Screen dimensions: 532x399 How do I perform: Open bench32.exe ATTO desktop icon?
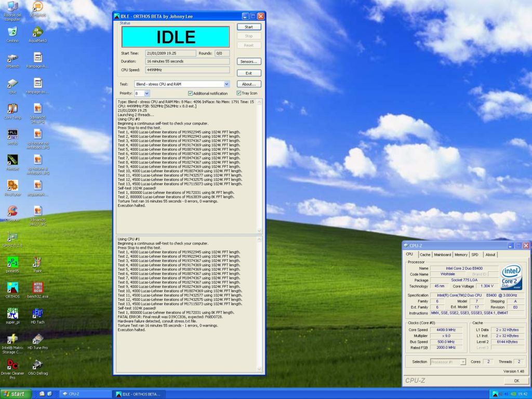(37, 290)
